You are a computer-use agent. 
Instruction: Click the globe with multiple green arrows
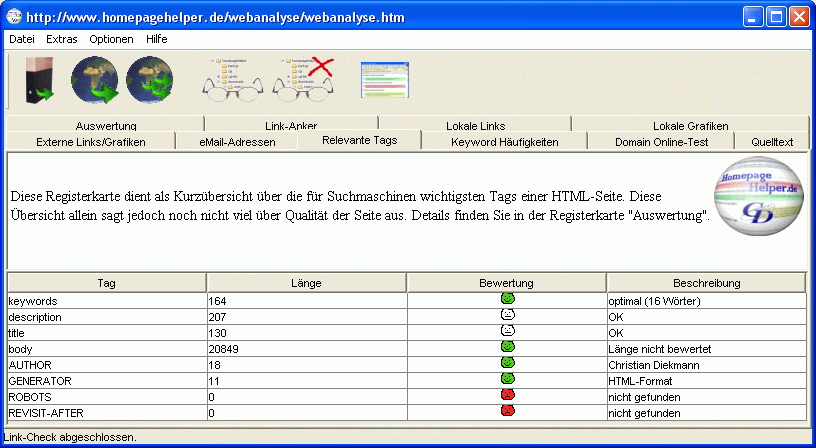(x=150, y=80)
